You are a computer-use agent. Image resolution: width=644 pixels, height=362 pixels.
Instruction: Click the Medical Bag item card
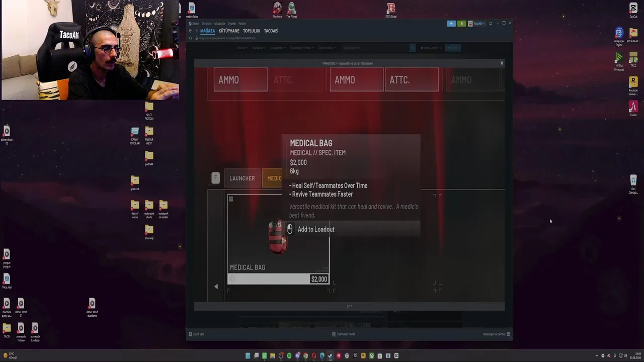click(x=278, y=239)
